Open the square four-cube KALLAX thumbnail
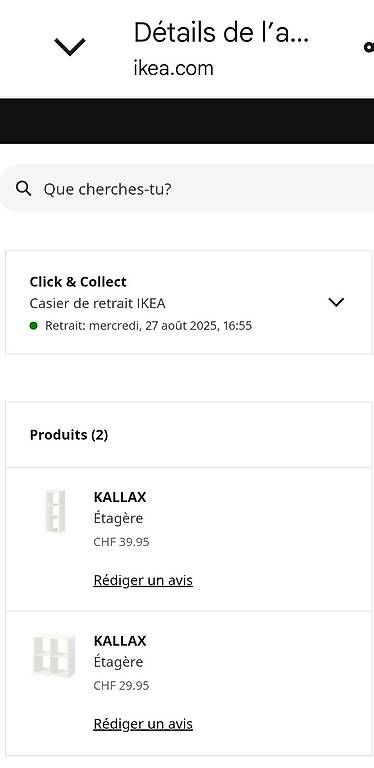 point(54,655)
